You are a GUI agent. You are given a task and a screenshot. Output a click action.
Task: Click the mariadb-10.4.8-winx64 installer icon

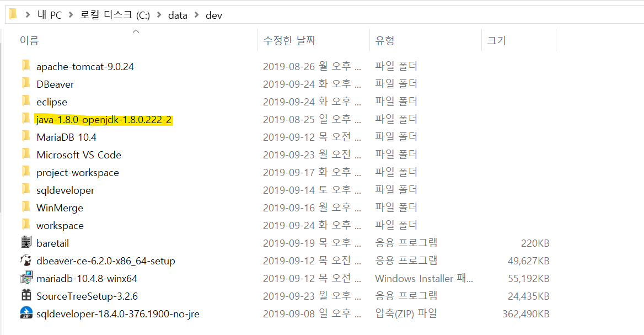pyautogui.click(x=26, y=278)
